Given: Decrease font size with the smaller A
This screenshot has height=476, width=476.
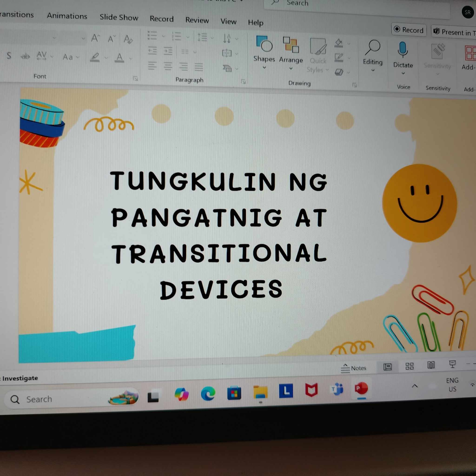Looking at the screenshot, I should [112, 39].
